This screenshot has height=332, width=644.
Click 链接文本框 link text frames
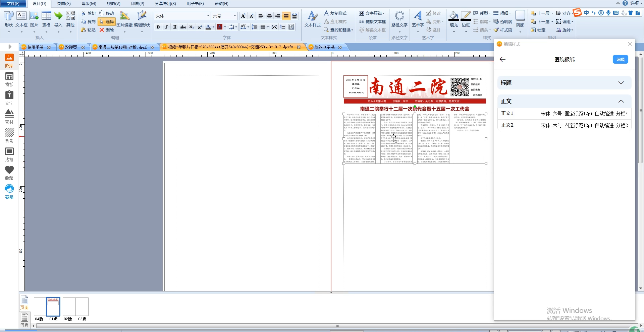coord(372,22)
